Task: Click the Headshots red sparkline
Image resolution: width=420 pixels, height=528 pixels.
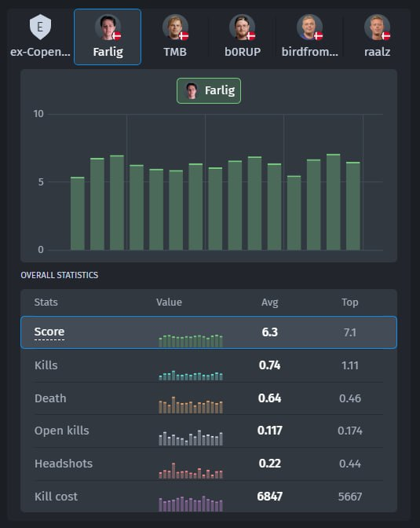Action: pos(191,471)
